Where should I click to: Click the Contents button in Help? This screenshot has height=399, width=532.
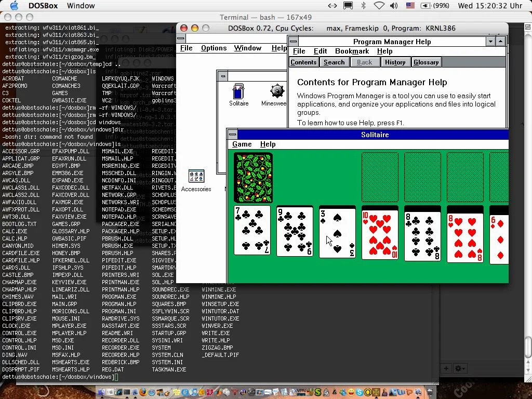tap(303, 62)
